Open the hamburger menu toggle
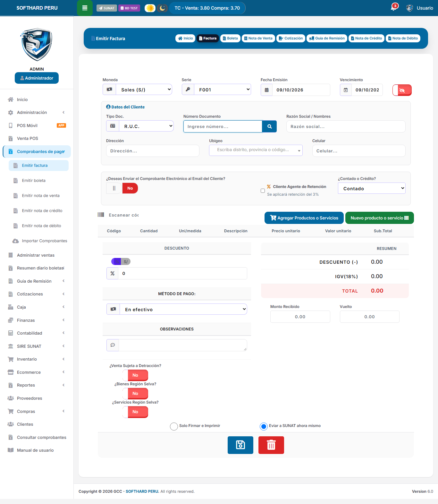Viewport: 438px width, 504px height. [x=85, y=8]
